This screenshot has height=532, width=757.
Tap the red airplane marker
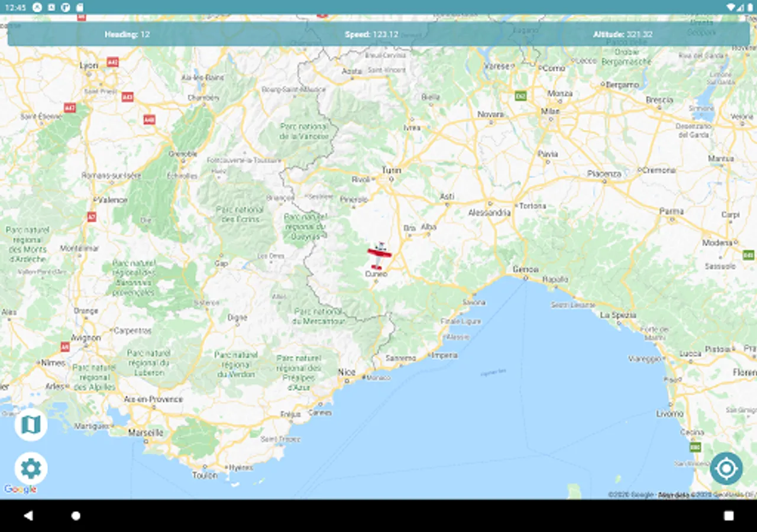point(378,255)
